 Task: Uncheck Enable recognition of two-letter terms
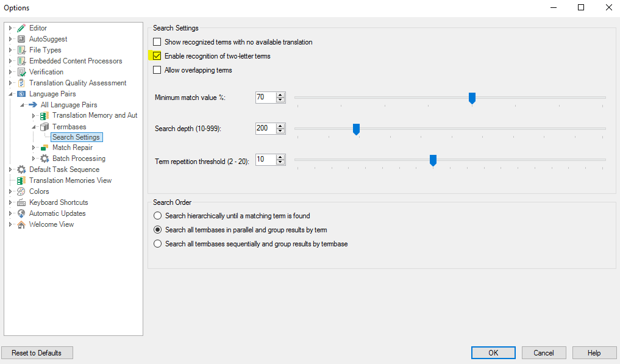pos(157,55)
